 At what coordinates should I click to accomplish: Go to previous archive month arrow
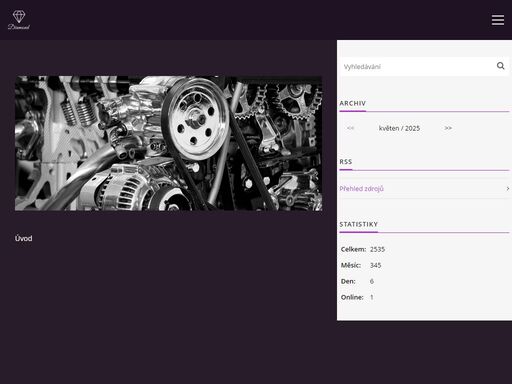pyautogui.click(x=350, y=128)
